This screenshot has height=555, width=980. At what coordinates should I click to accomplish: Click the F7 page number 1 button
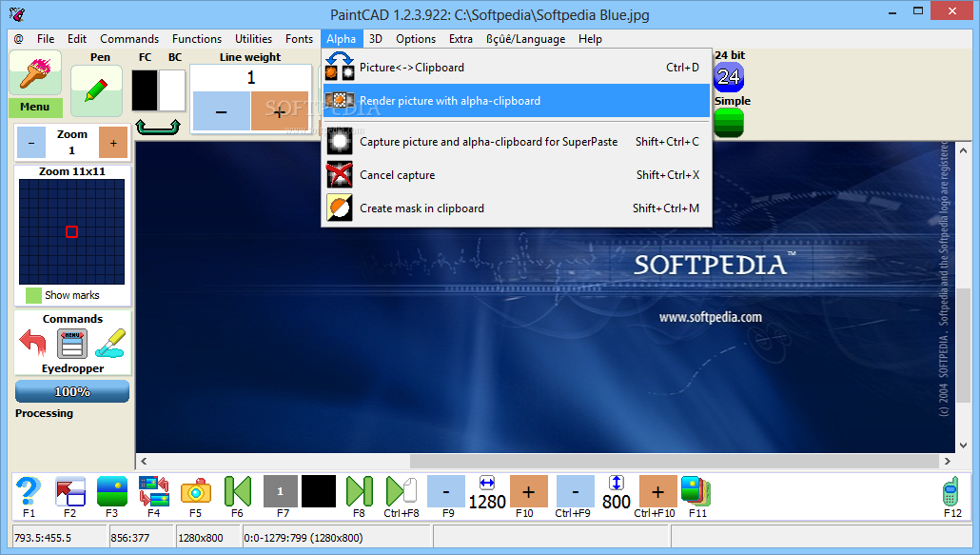click(x=280, y=491)
